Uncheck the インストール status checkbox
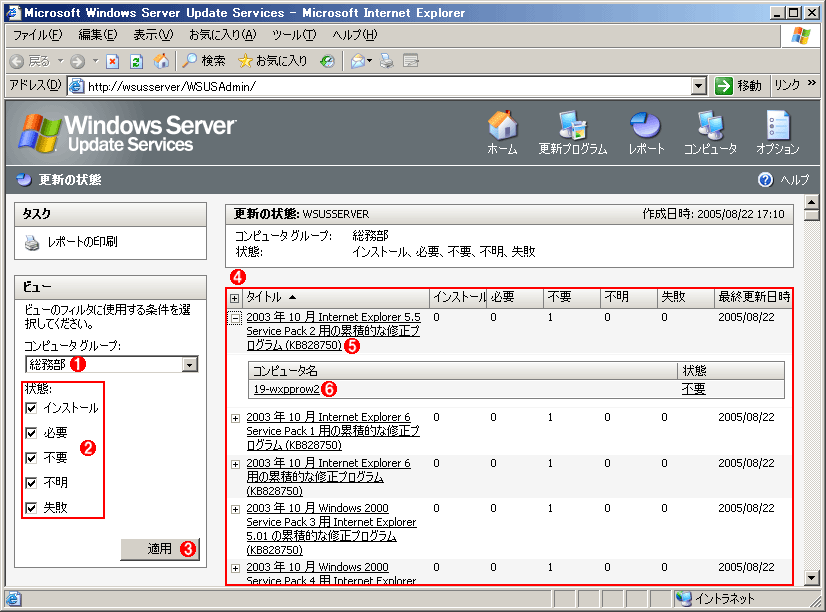The width and height of the screenshot is (826, 612). (31, 408)
